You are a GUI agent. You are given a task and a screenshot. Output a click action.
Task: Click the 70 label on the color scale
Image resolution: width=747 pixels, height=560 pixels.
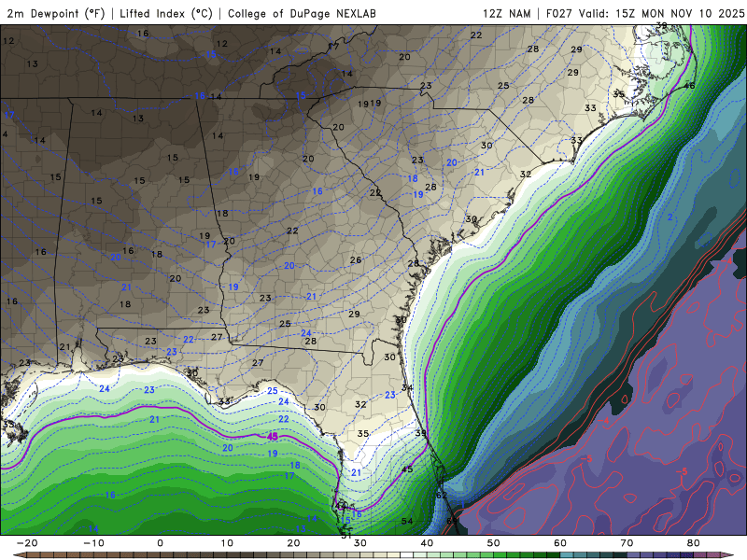click(627, 543)
